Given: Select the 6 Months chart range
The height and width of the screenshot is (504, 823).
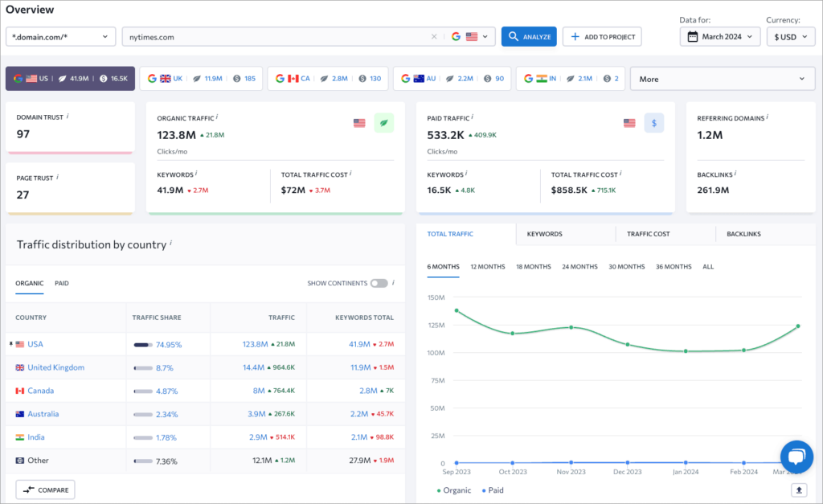Looking at the screenshot, I should (x=443, y=267).
